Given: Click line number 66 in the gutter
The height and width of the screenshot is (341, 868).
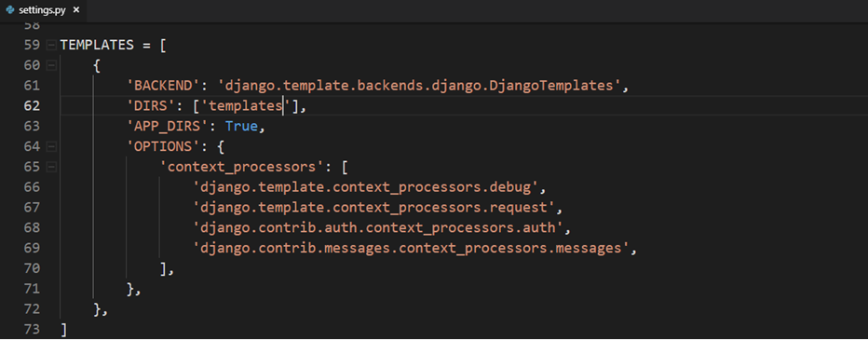Looking at the screenshot, I should tap(32, 187).
